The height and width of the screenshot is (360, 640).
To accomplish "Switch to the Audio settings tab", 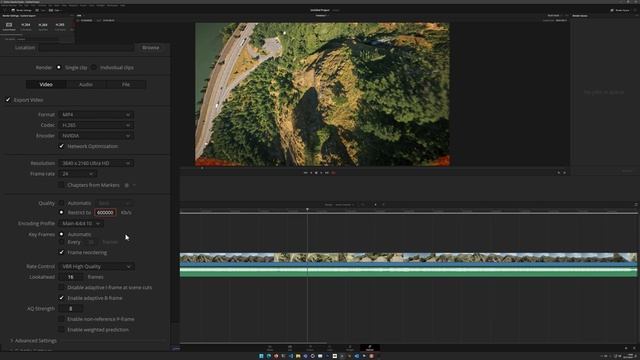I will coord(86,84).
